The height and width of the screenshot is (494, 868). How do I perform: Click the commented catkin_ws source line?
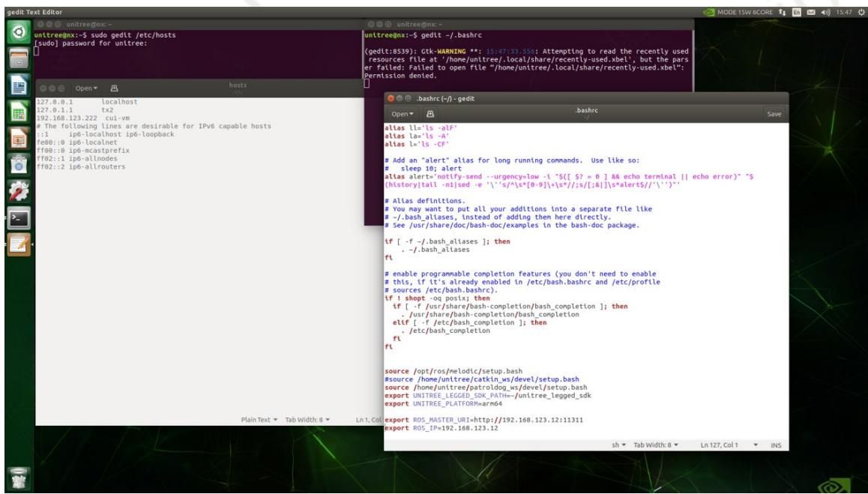coord(482,379)
